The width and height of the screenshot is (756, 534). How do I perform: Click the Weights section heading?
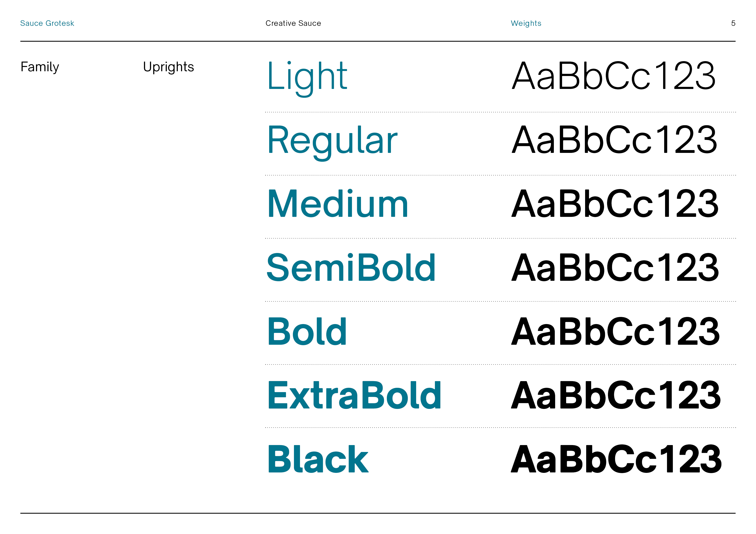point(526,23)
